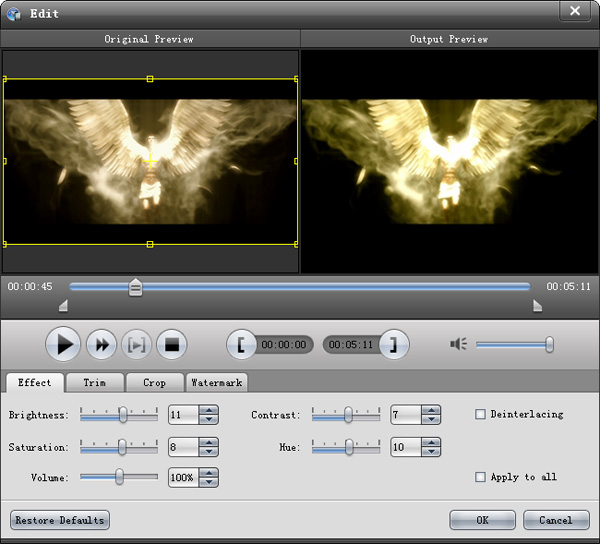
Task: Click the Contrast slider handle
Action: coord(348,415)
